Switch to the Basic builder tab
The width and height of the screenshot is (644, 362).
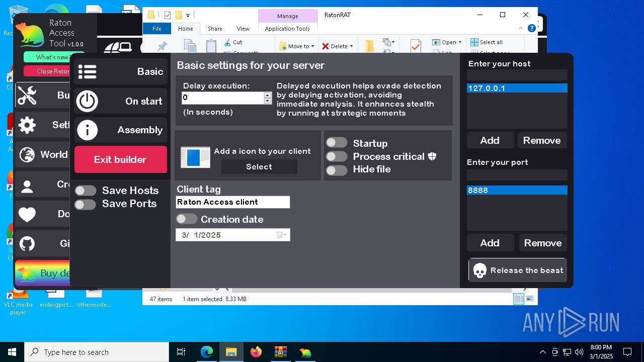pyautogui.click(x=121, y=72)
